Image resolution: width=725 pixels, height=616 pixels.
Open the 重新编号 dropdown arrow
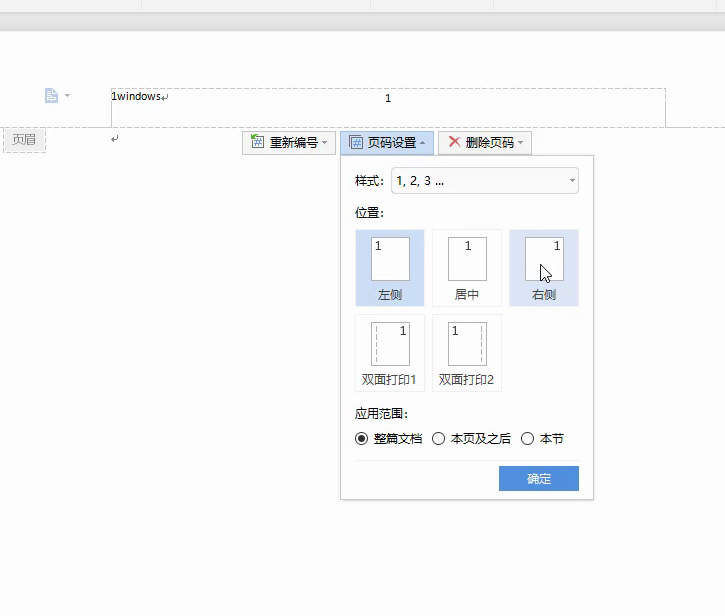point(324,143)
